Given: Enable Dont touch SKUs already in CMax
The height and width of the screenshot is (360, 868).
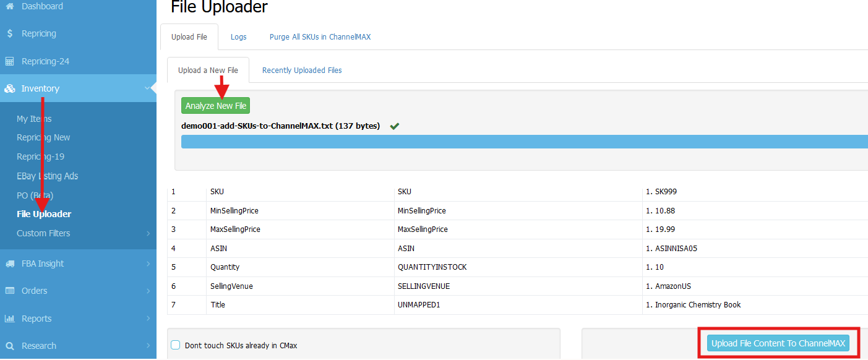Looking at the screenshot, I should [176, 345].
